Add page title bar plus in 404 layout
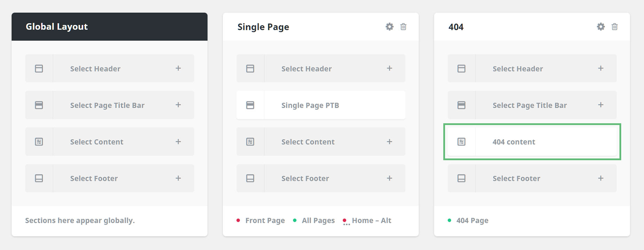The image size is (644, 250). coord(601,105)
